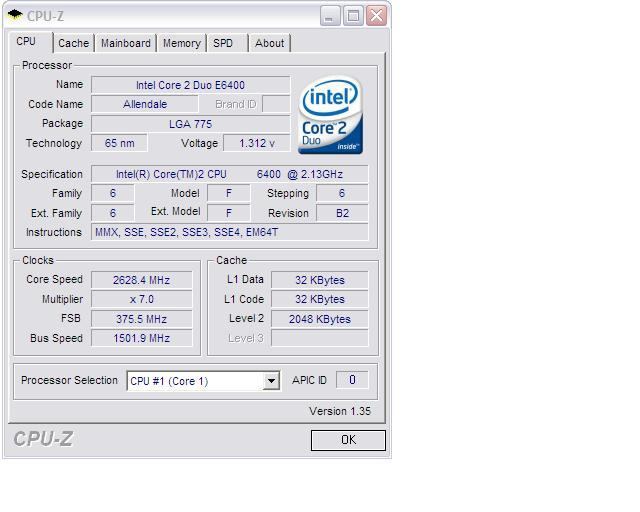Click the Processor Selection label
Image resolution: width=640 pixels, height=512 pixels.
point(69,380)
